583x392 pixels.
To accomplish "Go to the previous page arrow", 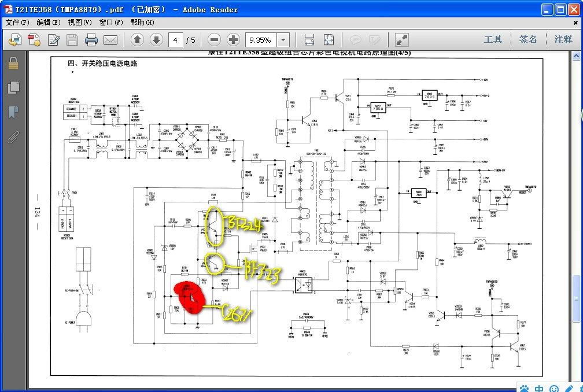I will [x=138, y=39].
